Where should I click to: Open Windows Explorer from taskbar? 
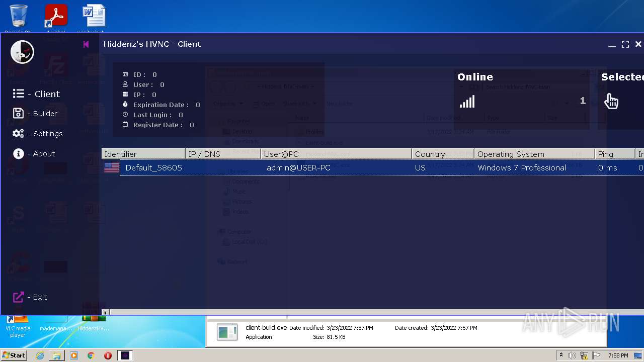tap(57, 355)
